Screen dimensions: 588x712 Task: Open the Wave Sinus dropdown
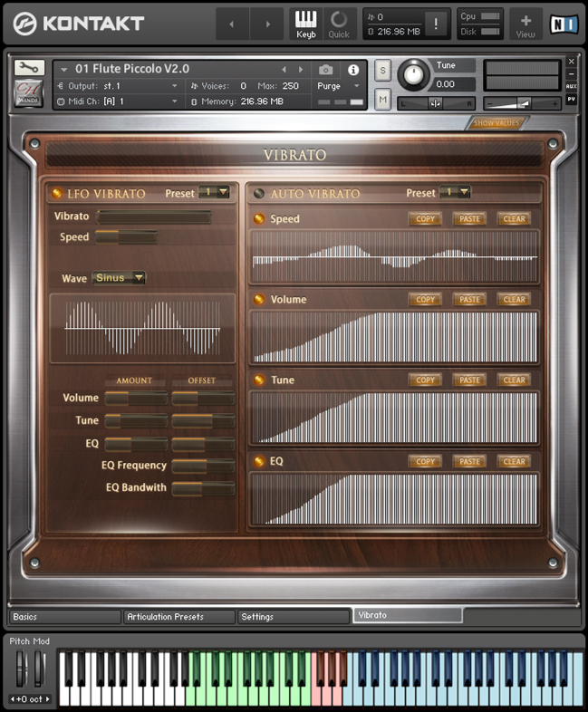tap(119, 278)
